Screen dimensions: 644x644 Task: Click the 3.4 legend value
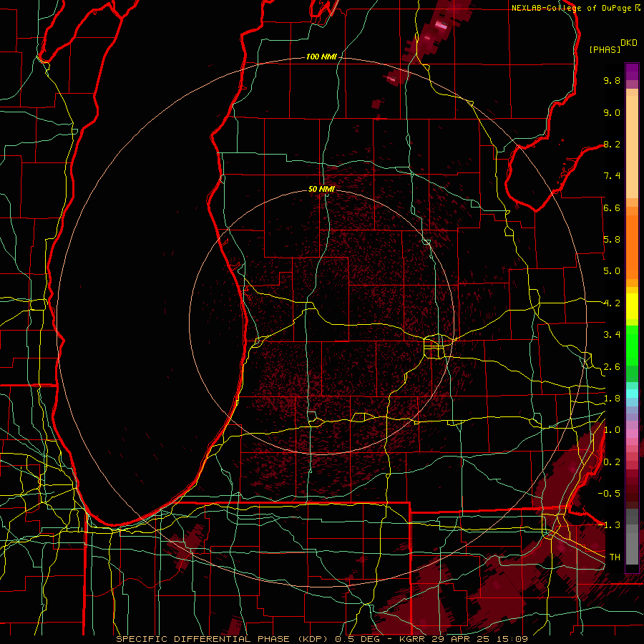click(612, 335)
